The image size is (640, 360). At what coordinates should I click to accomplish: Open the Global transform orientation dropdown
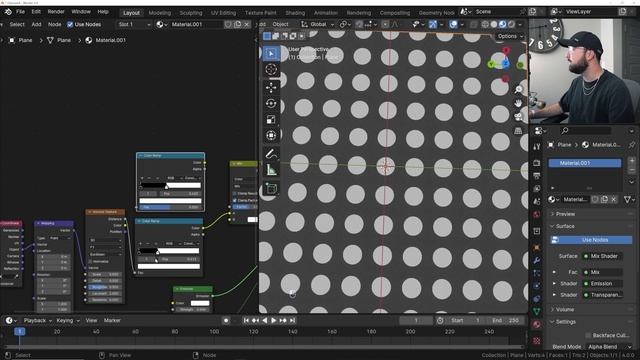(318, 24)
